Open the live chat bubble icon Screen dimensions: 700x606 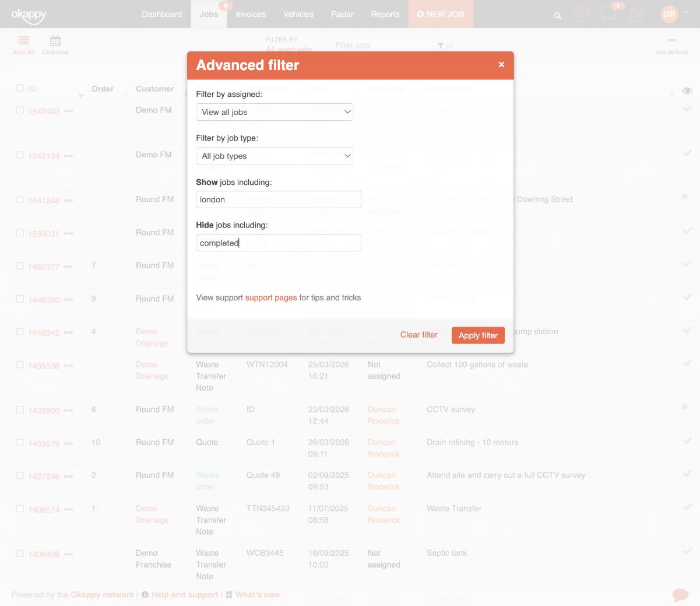(680, 595)
